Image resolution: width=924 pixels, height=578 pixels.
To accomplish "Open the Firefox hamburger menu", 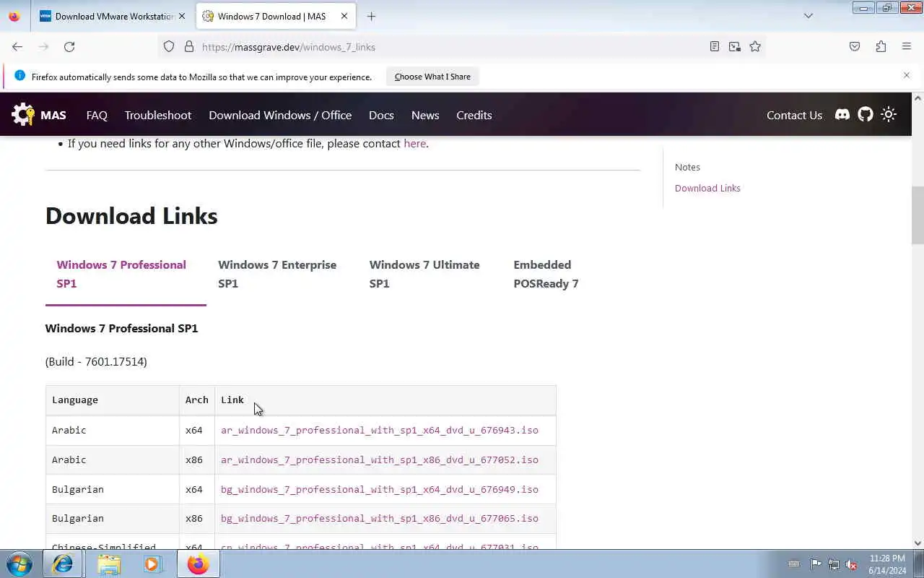I will coord(907,46).
